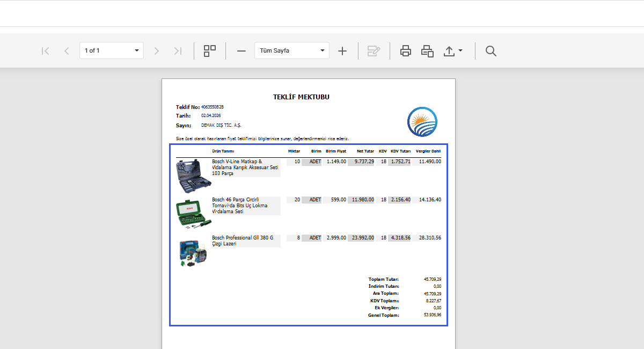This screenshot has height=349, width=644.
Task: Select the Teklif No value 4063550628
Action: pyautogui.click(x=213, y=107)
